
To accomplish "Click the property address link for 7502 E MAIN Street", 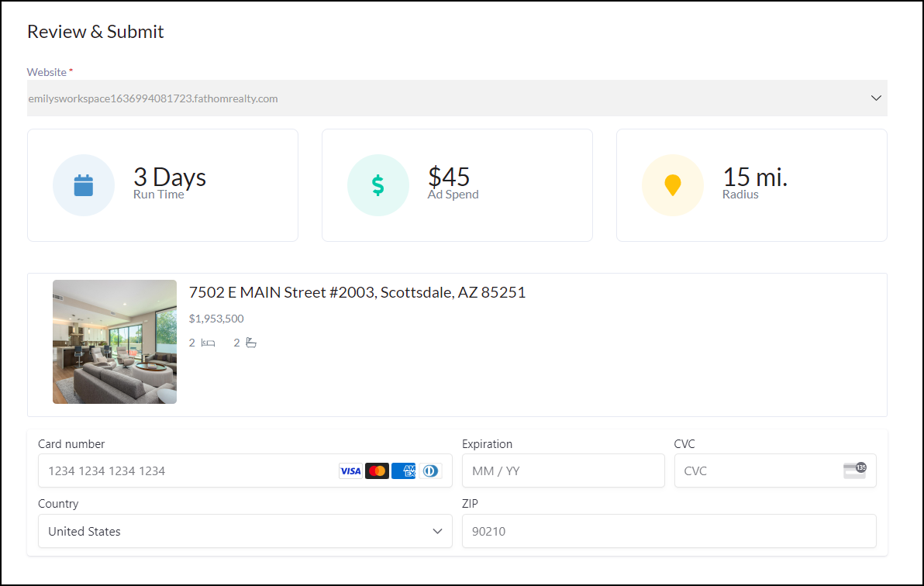I will (x=357, y=292).
